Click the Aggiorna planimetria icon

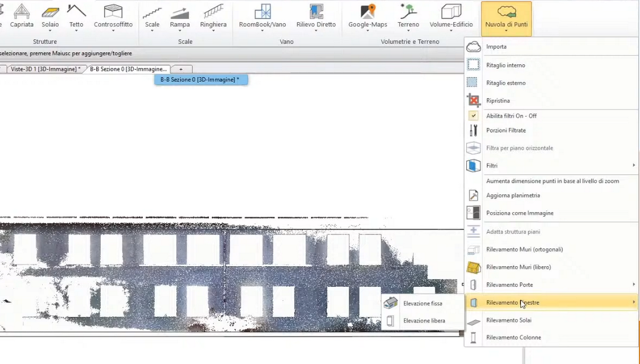pyautogui.click(x=474, y=195)
